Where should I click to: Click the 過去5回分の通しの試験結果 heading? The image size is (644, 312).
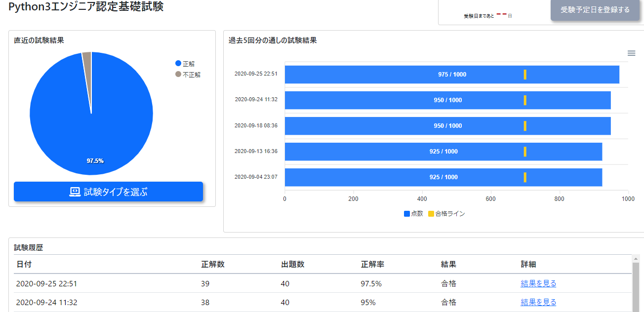coord(273,40)
